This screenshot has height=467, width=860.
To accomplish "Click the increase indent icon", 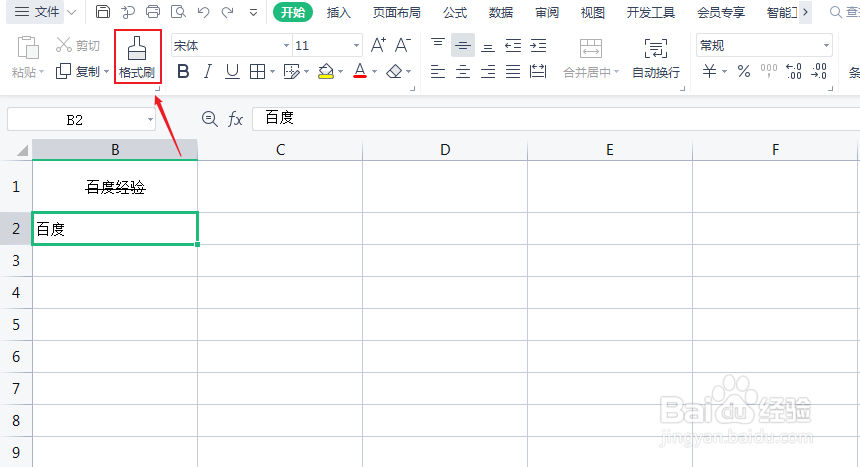I will 538,45.
